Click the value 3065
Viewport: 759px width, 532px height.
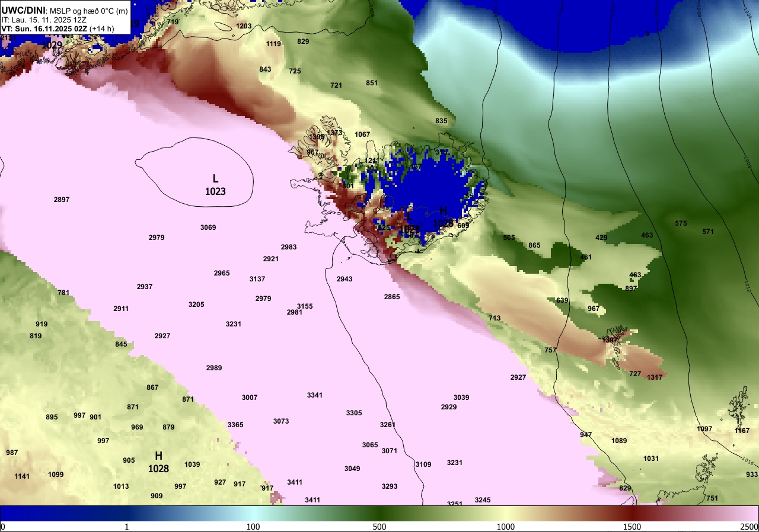pyautogui.click(x=370, y=445)
